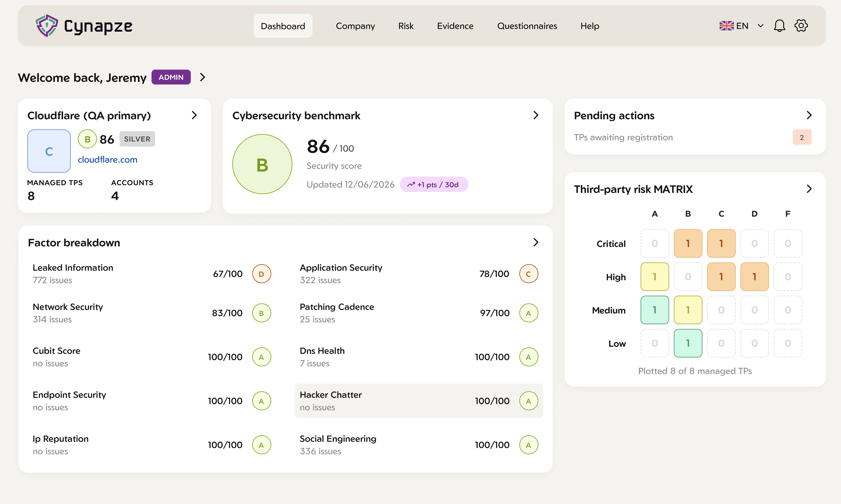
Task: Expand the chevron next to ADMIN badge
Action: click(202, 77)
